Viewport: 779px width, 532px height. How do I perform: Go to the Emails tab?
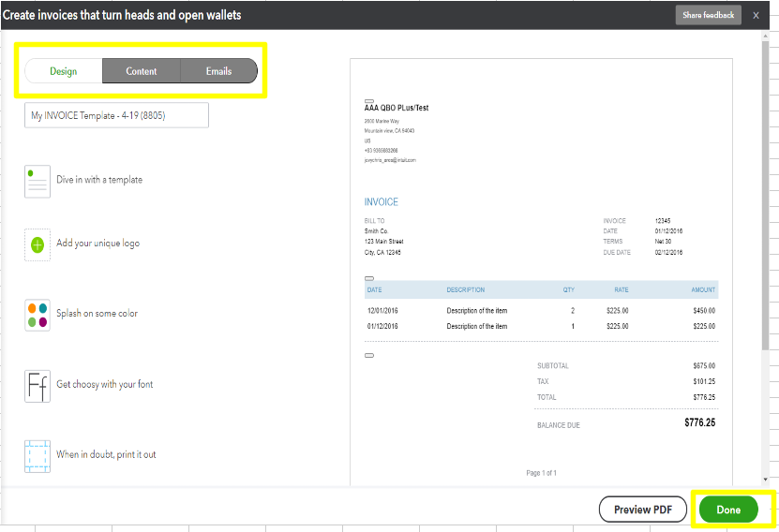coord(218,71)
